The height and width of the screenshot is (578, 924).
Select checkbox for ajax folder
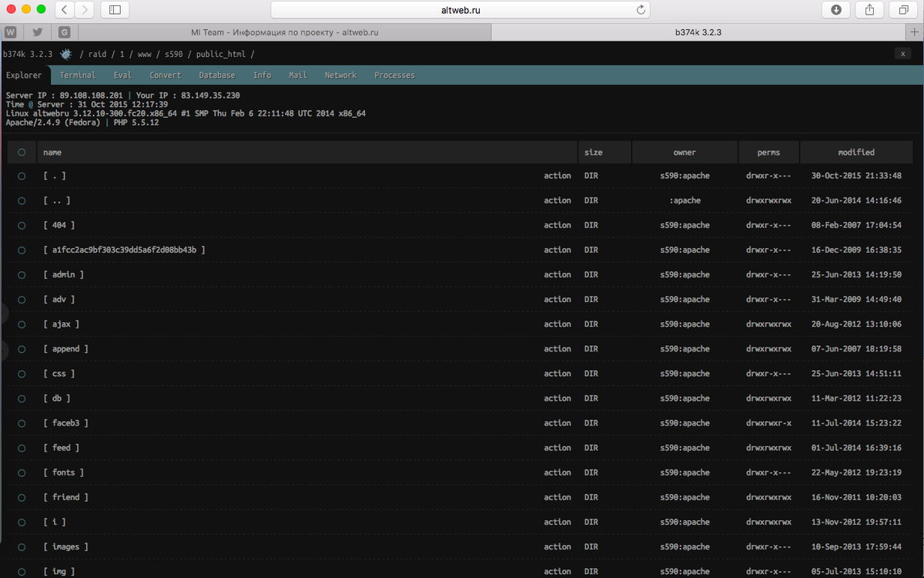click(22, 324)
